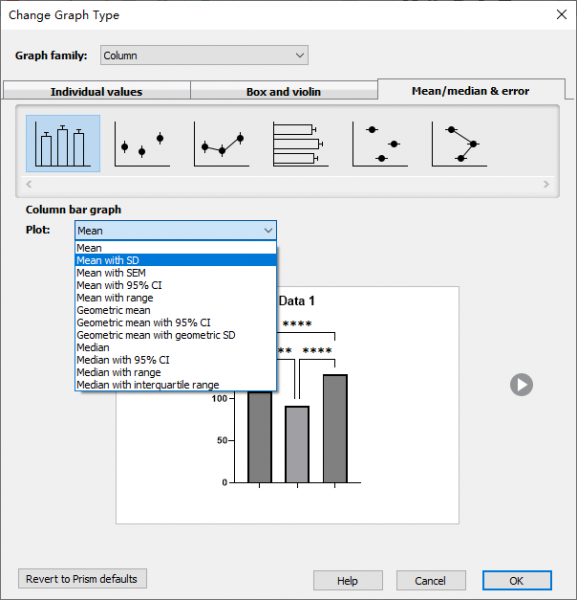This screenshot has width=577, height=600.
Task: Select the Mean/median & error tab
Action: [x=471, y=91]
